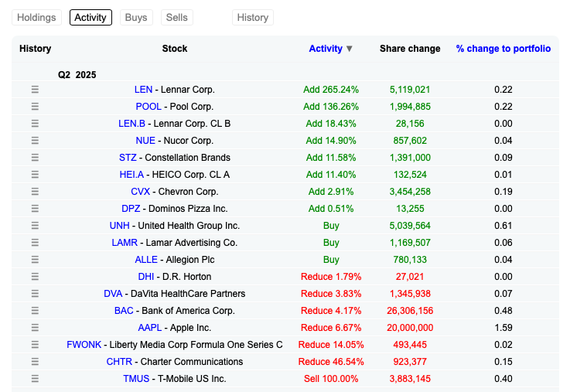
Task: Open DPZ ticker link
Action: pos(131,209)
